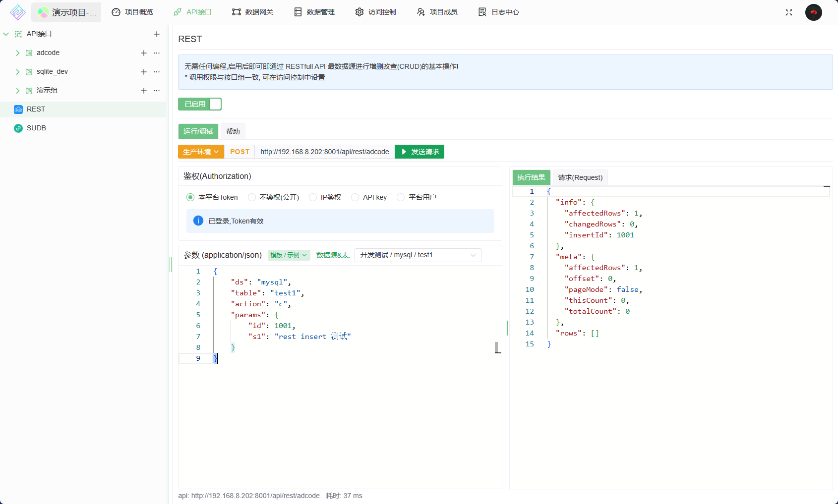Screen dimensions: 838x504
Task: Expand the adcode tree group
Action: click(x=18, y=53)
